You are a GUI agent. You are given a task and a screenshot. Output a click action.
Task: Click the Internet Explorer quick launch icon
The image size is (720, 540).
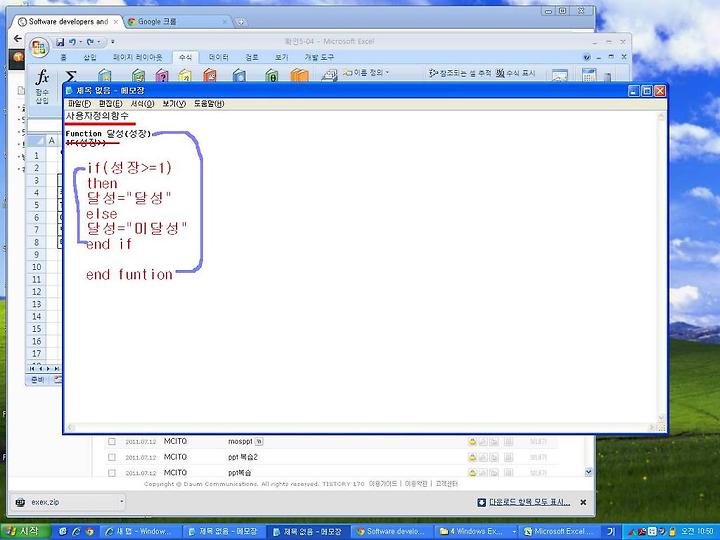coord(76,531)
